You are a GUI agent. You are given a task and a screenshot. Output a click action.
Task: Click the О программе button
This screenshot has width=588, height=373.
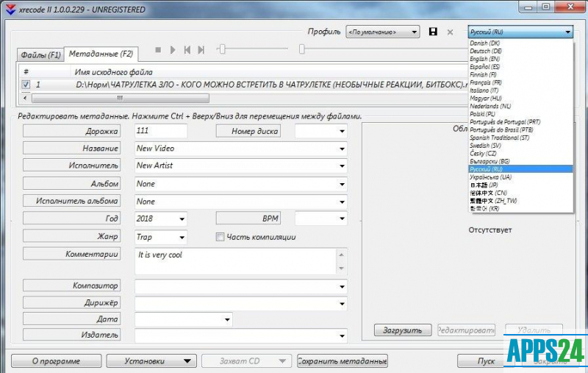[57, 361]
